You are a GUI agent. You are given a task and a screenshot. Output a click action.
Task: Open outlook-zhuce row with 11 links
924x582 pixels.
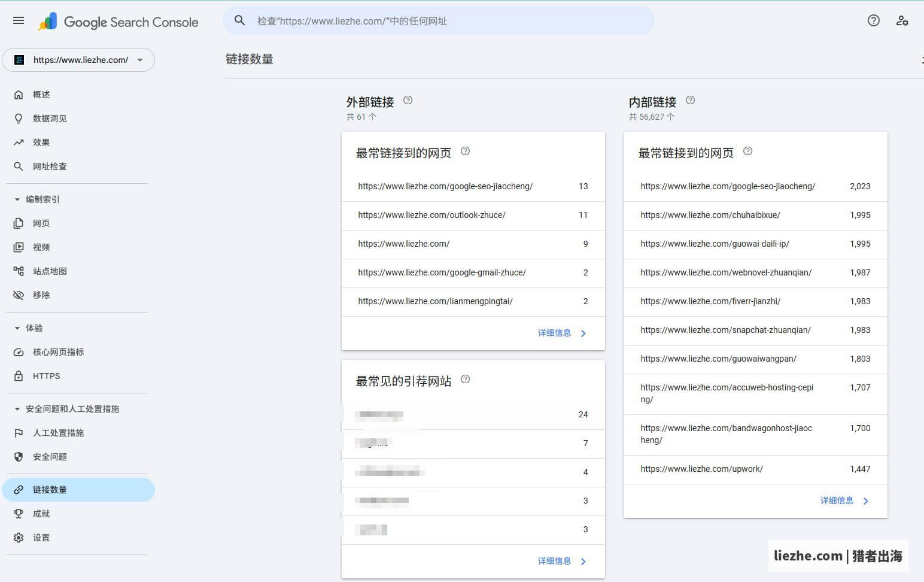click(473, 216)
